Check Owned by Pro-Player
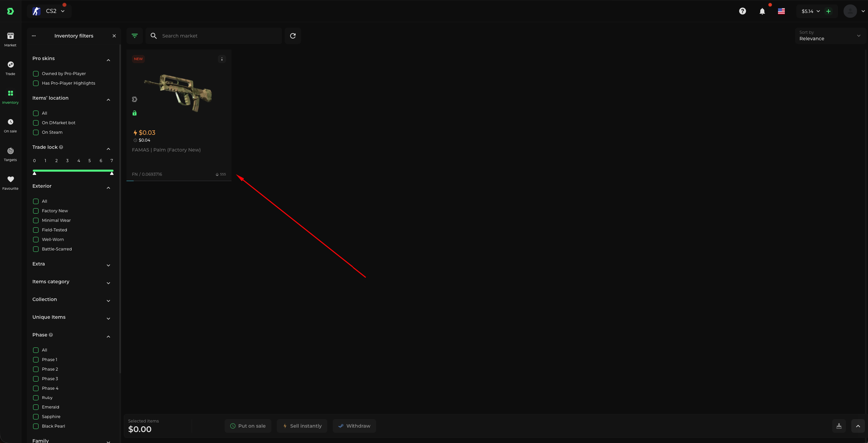 (x=36, y=74)
